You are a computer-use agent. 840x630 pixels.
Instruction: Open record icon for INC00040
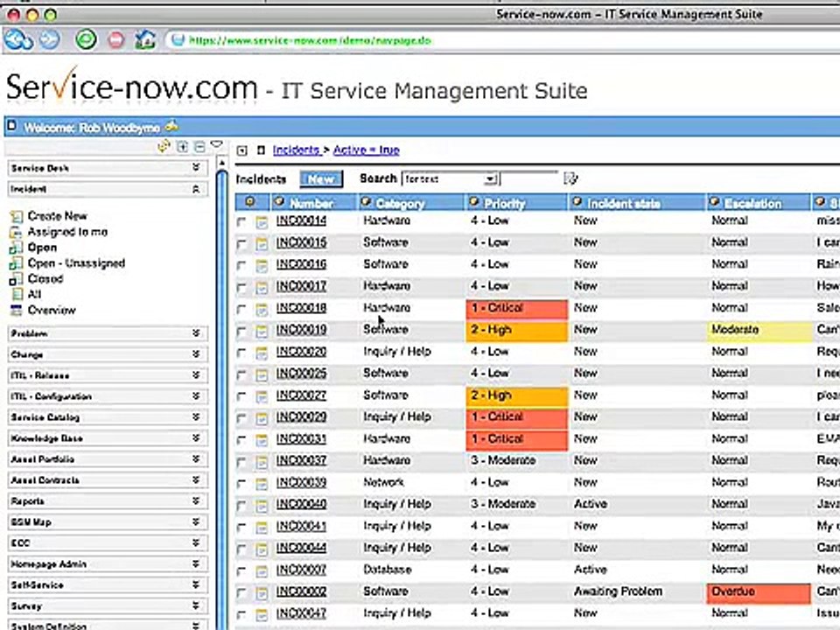click(262, 506)
